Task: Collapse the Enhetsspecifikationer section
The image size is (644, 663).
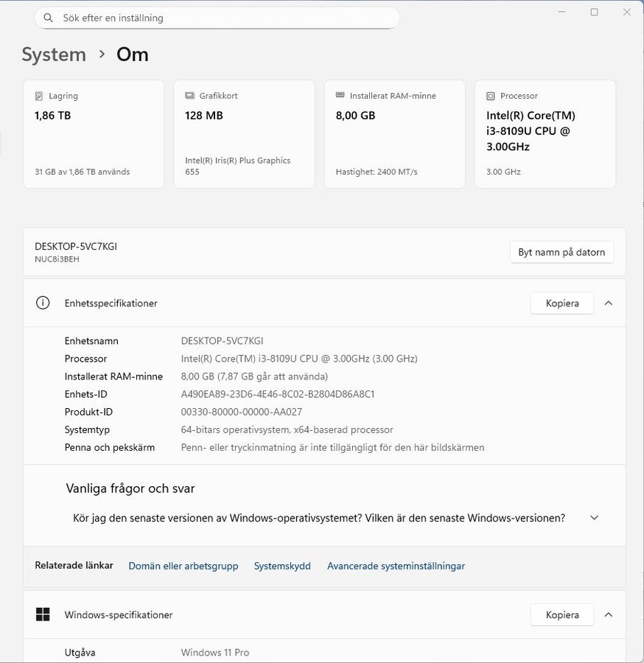Action: click(x=609, y=303)
